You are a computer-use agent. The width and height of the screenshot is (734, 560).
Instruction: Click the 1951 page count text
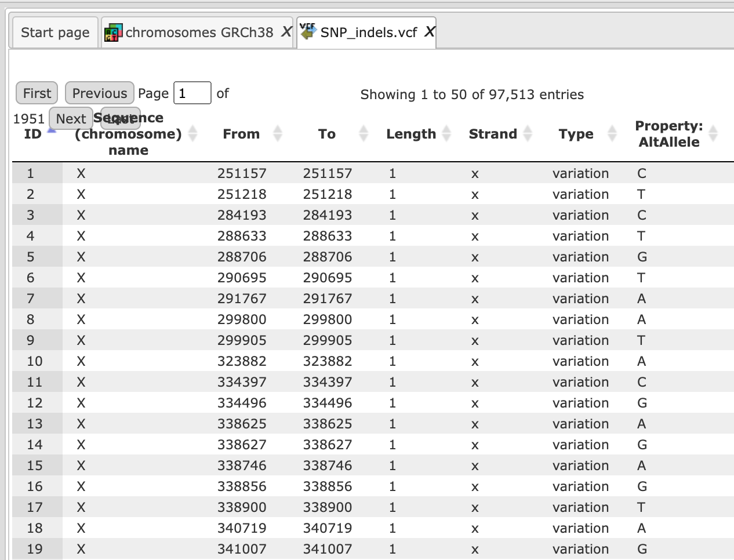pos(29,119)
